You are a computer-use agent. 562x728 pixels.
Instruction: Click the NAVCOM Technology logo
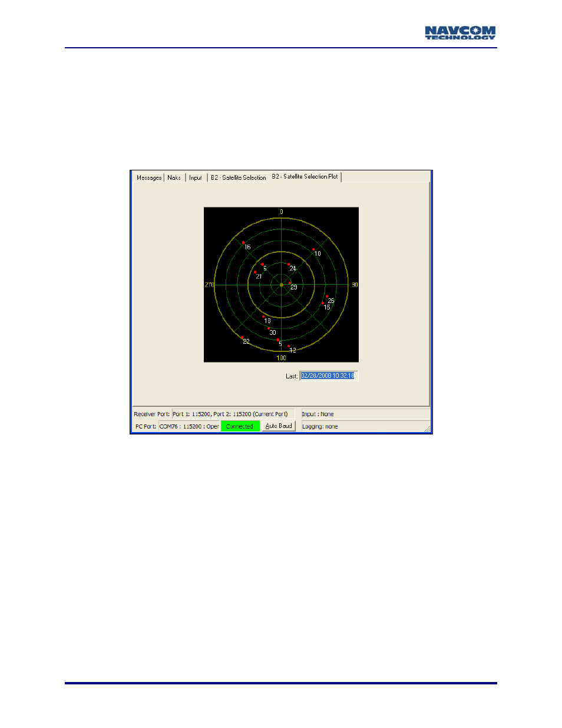(x=460, y=33)
